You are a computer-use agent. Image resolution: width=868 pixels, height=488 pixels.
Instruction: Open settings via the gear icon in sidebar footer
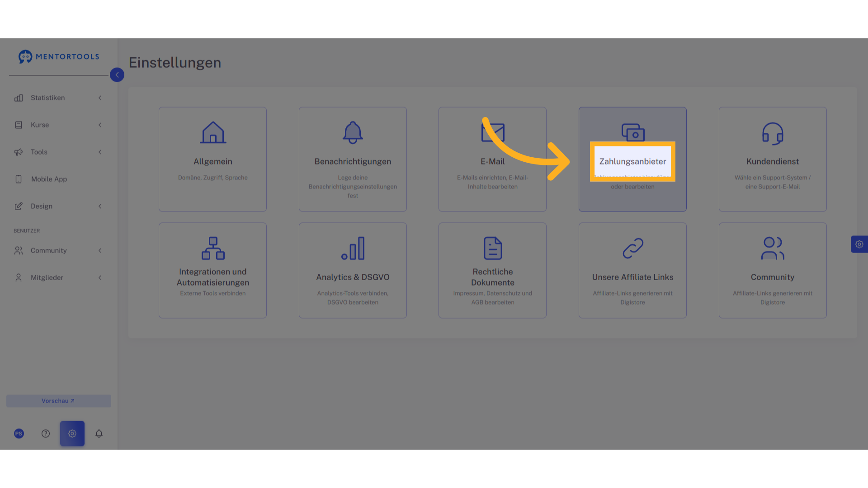pos(72,434)
